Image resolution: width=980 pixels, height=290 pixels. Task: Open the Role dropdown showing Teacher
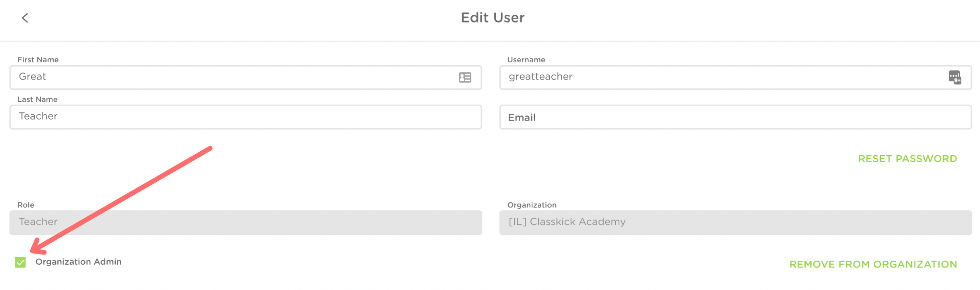(245, 223)
